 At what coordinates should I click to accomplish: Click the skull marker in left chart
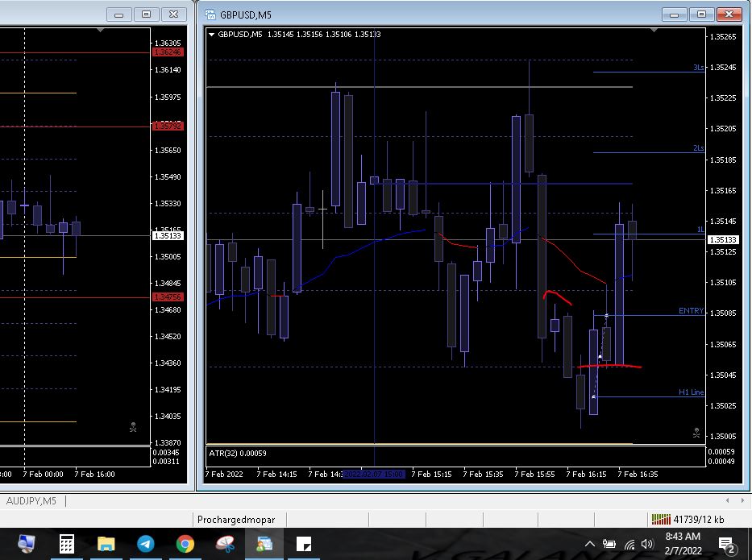click(x=133, y=427)
